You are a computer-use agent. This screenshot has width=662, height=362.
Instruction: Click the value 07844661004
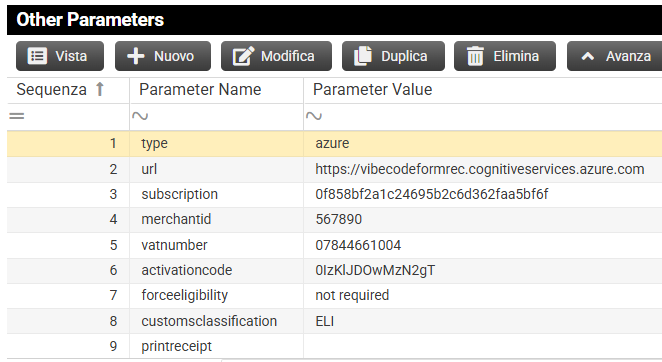click(x=358, y=245)
